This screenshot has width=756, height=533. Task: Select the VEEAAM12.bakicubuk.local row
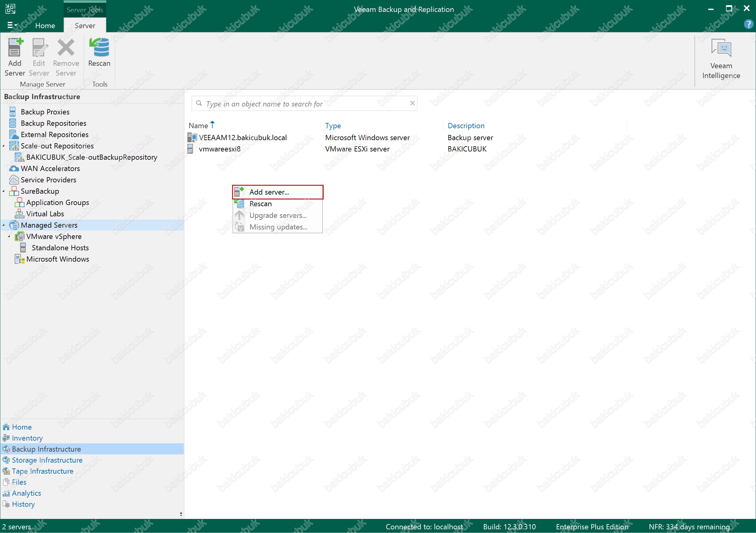(243, 137)
